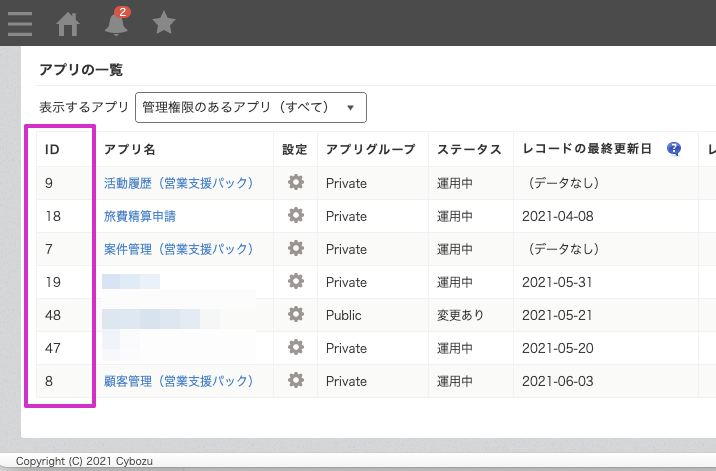716x471 pixels.
Task: Open the 活動履歴（営業支援パック） app link
Action: (178, 183)
